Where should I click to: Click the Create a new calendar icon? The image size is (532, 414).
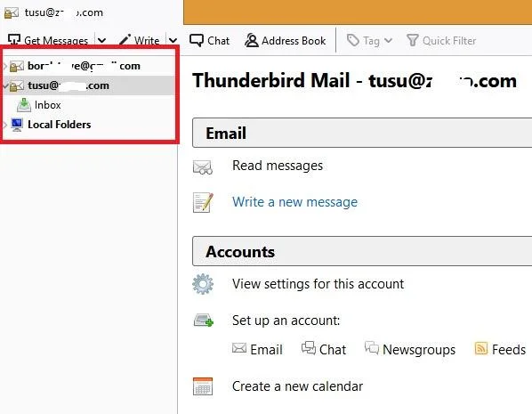(203, 386)
